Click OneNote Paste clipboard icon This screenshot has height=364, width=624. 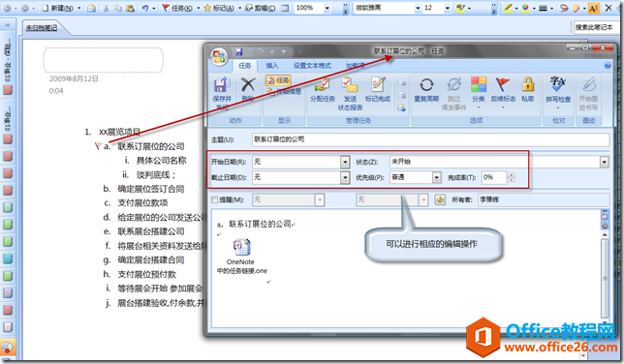pyautogui.click(x=130, y=8)
